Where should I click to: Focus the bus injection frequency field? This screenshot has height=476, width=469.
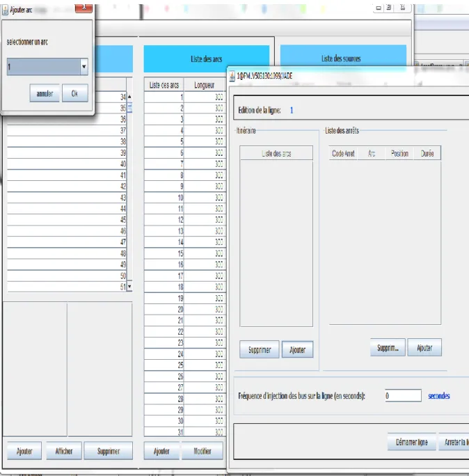click(x=403, y=395)
